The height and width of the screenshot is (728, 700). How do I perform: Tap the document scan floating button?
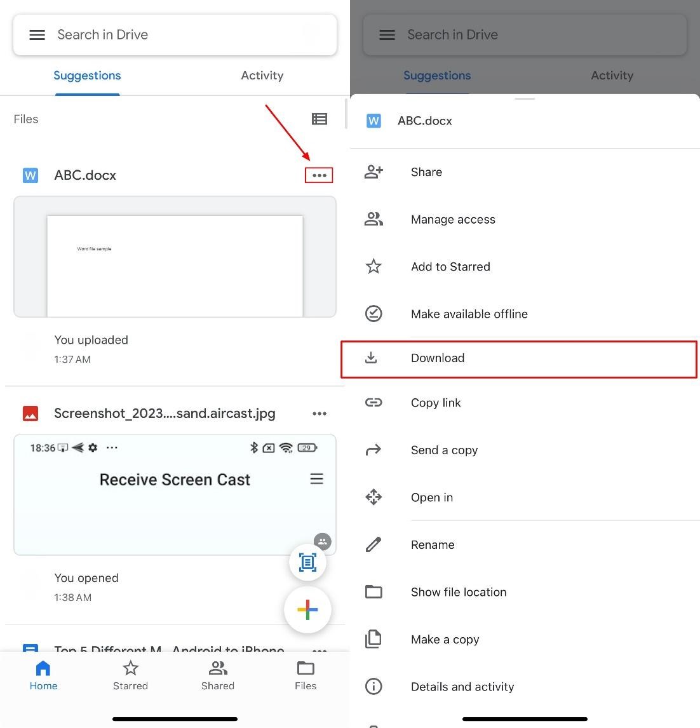(x=307, y=562)
